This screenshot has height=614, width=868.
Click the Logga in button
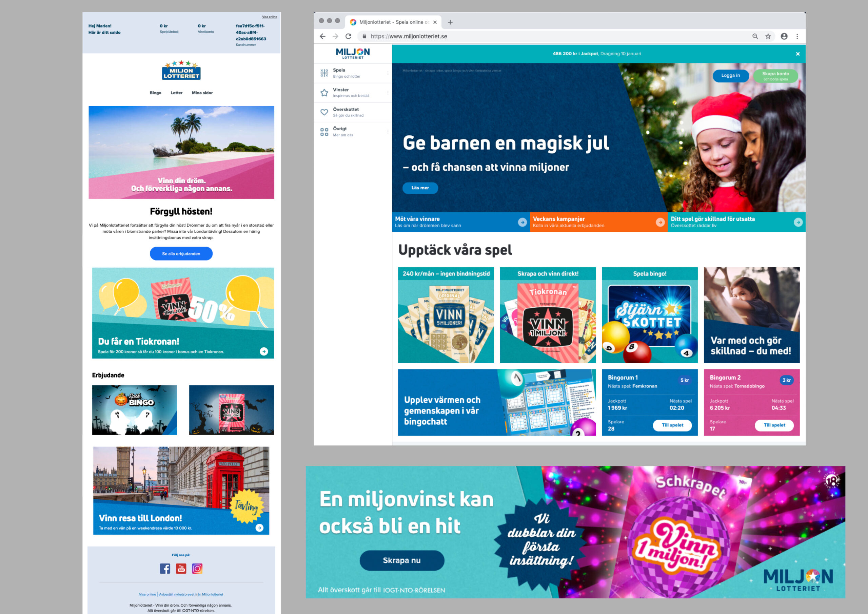730,76
